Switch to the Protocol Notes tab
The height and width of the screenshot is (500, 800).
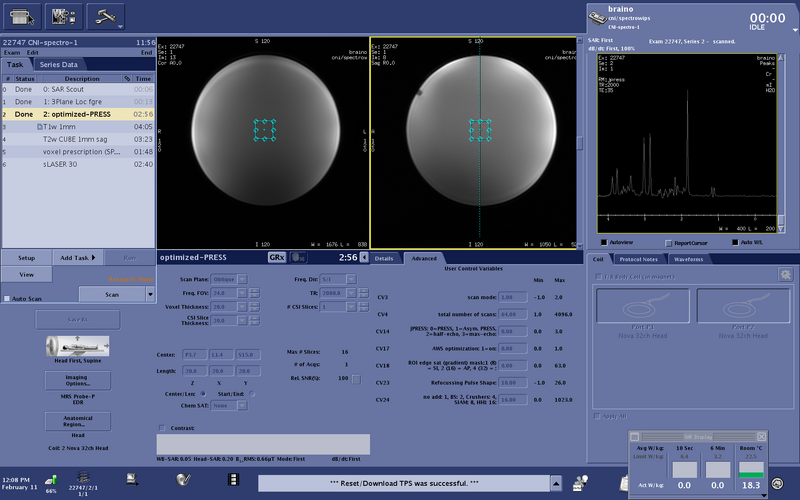point(638,259)
